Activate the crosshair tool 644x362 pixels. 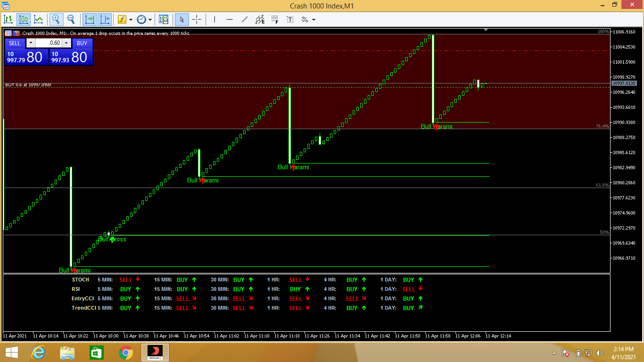[x=197, y=19]
